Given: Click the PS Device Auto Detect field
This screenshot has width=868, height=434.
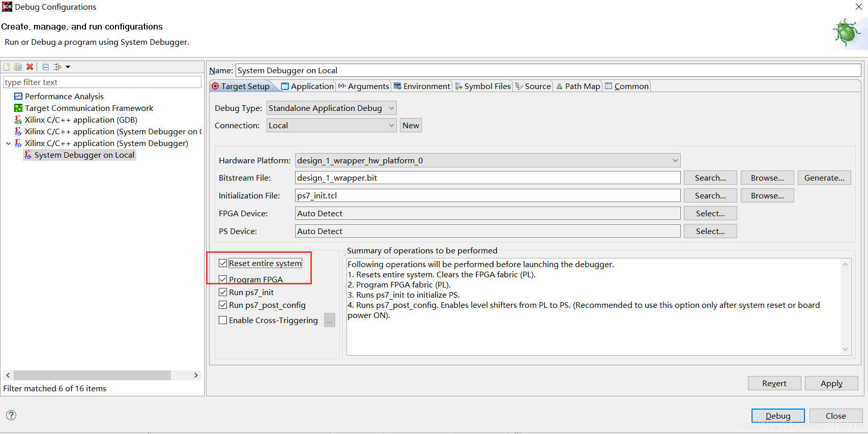Looking at the screenshot, I should click(x=487, y=231).
